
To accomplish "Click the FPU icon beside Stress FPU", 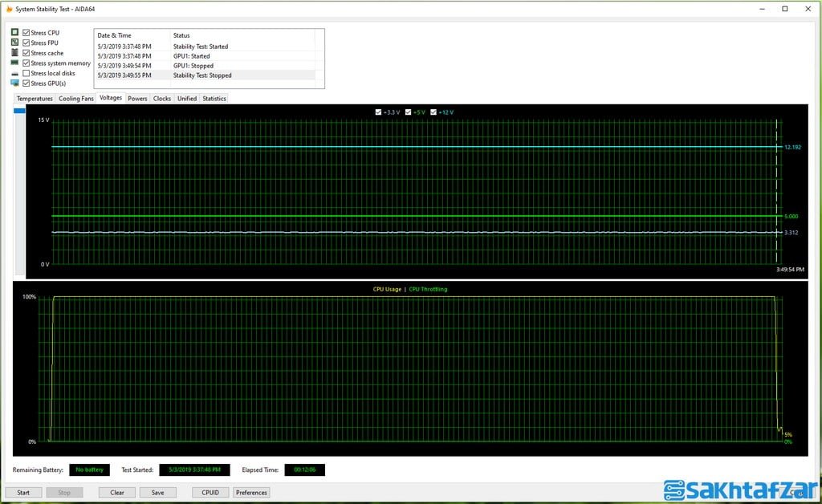I will tap(14, 43).
